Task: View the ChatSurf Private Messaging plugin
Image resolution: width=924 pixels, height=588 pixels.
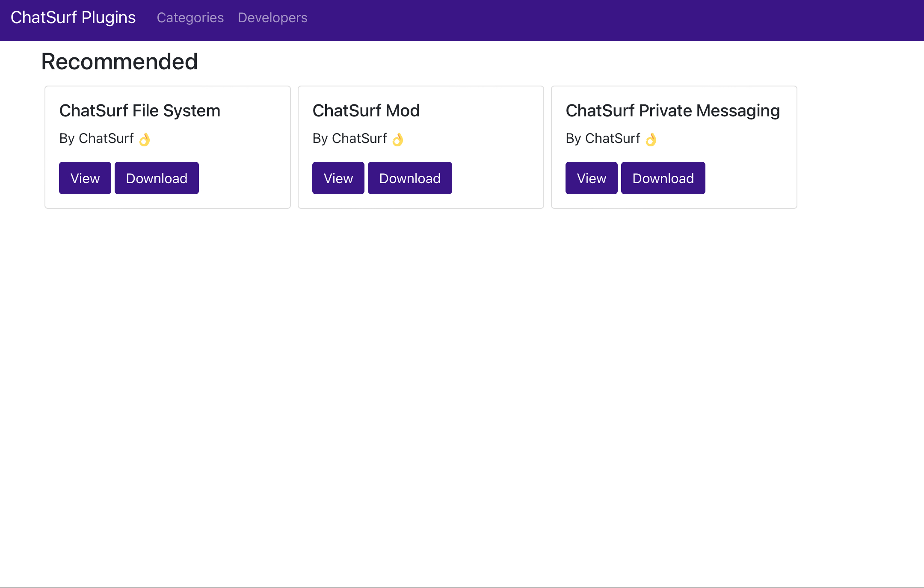Action: pos(592,178)
